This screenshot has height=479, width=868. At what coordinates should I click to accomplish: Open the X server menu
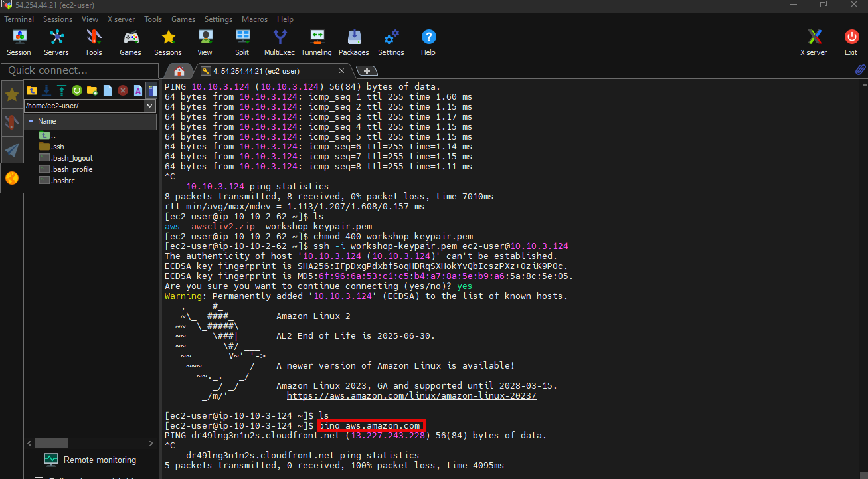(121, 19)
